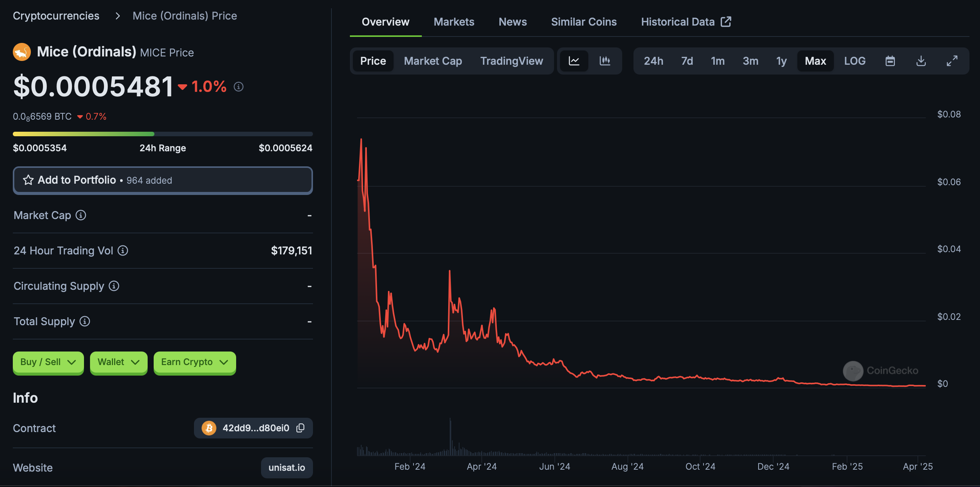
Task: Click the Jun '24 x-axis label
Action: point(554,466)
